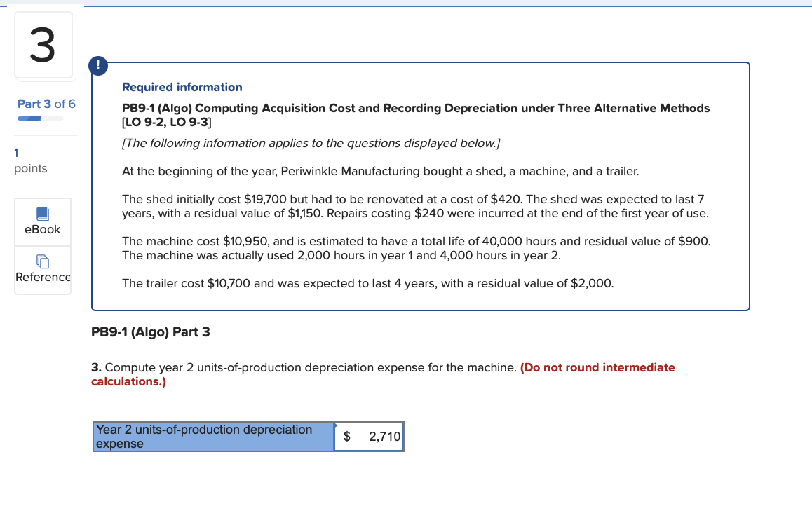Select the Part 3 navigation item
The width and height of the screenshot is (812, 506).
46,104
